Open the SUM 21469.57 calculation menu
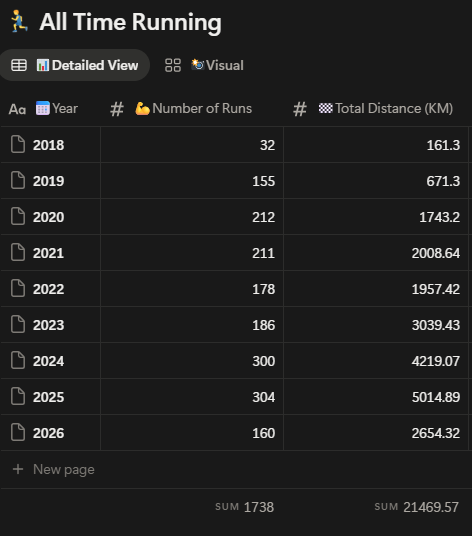Screen dimensions: 472x536 tap(416, 507)
